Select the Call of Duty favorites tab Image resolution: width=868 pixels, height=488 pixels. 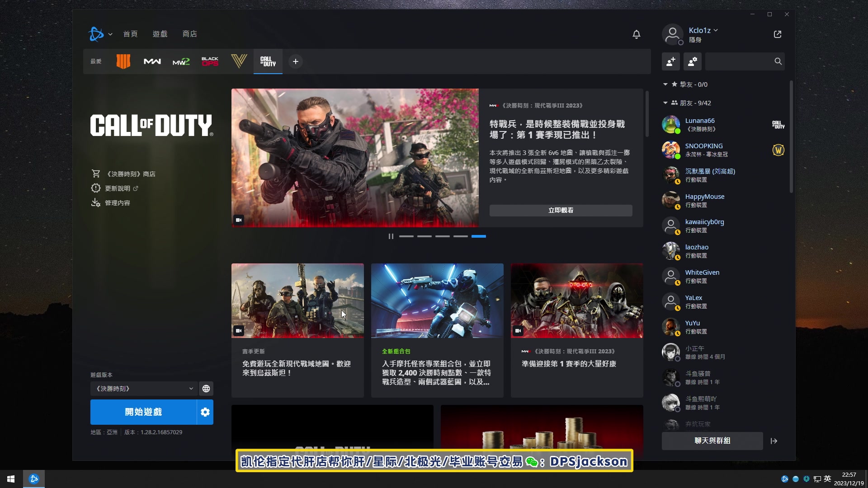pos(268,61)
